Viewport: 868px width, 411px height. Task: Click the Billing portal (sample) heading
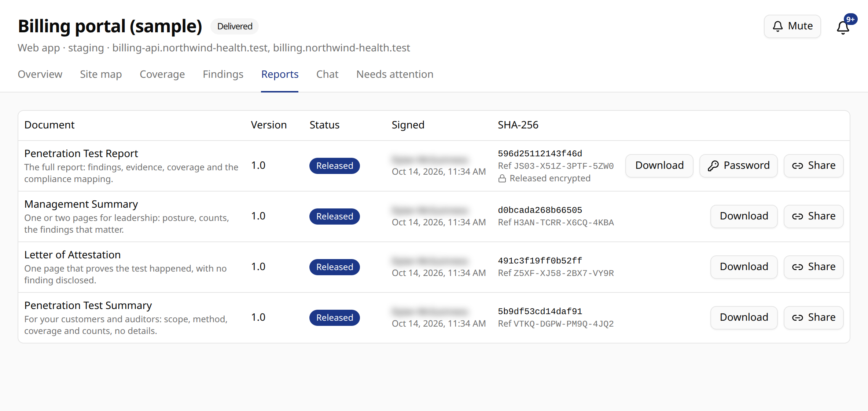(110, 26)
